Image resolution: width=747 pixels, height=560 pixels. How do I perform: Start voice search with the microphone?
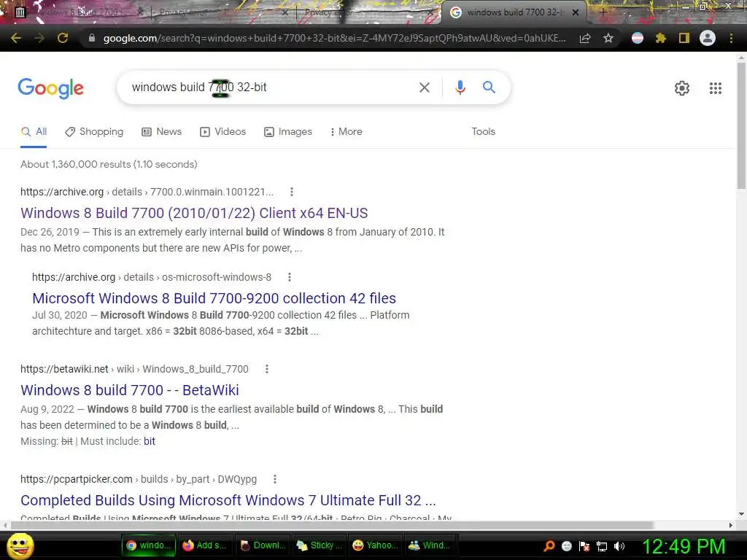click(460, 87)
